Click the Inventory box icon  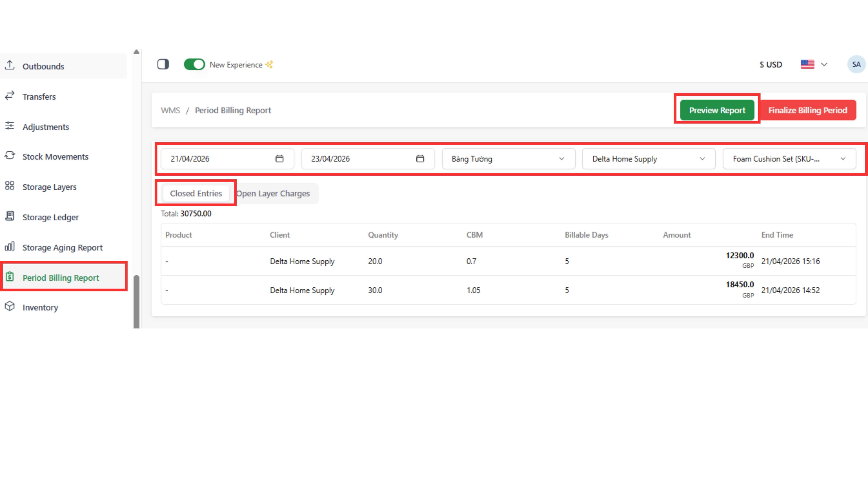(10, 306)
